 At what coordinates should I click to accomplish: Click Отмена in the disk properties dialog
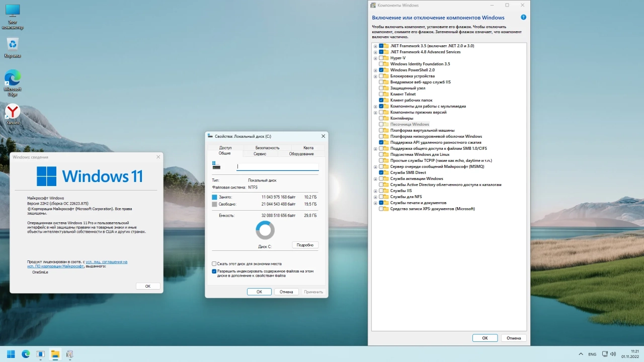(286, 292)
